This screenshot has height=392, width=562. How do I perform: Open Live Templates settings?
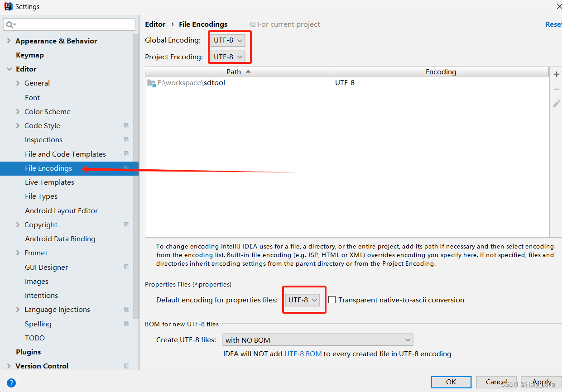[x=49, y=182]
